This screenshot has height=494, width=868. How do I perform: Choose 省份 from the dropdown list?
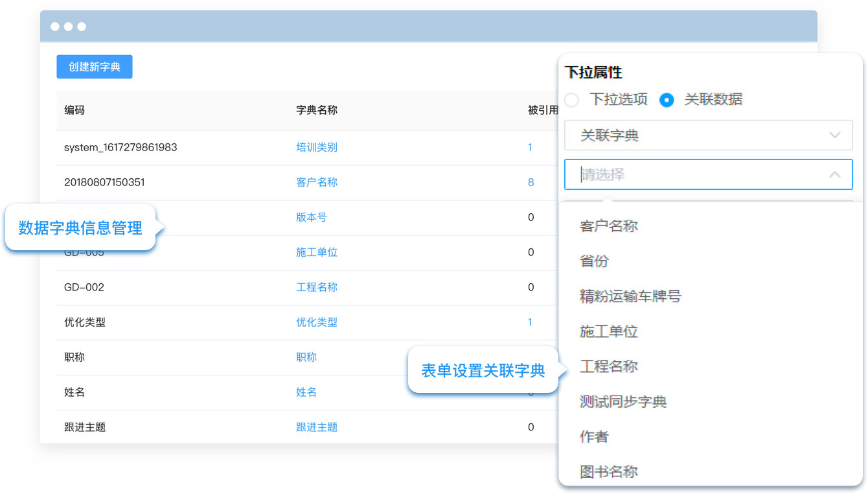(594, 261)
